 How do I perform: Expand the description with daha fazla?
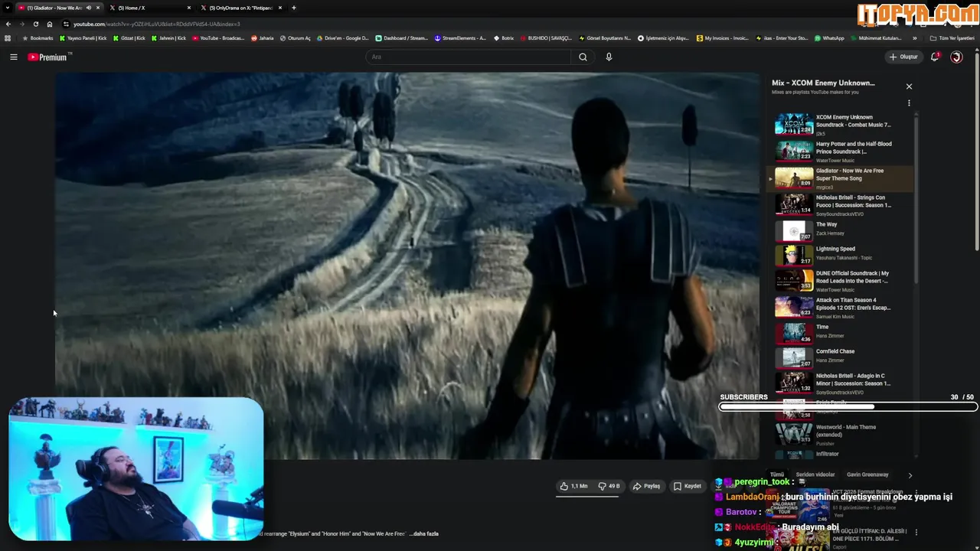(x=424, y=533)
